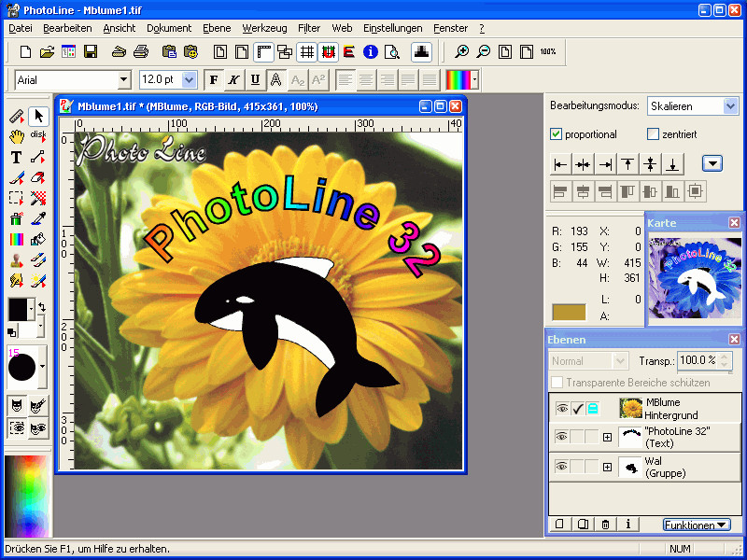Expand the PhotoLine 32 text layer
This screenshot has width=747, height=560.
(x=608, y=437)
